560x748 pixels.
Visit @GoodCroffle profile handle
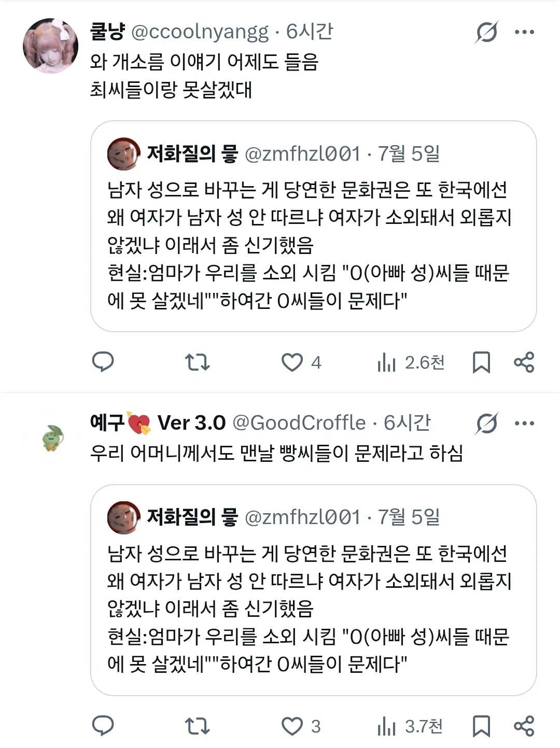(x=299, y=423)
